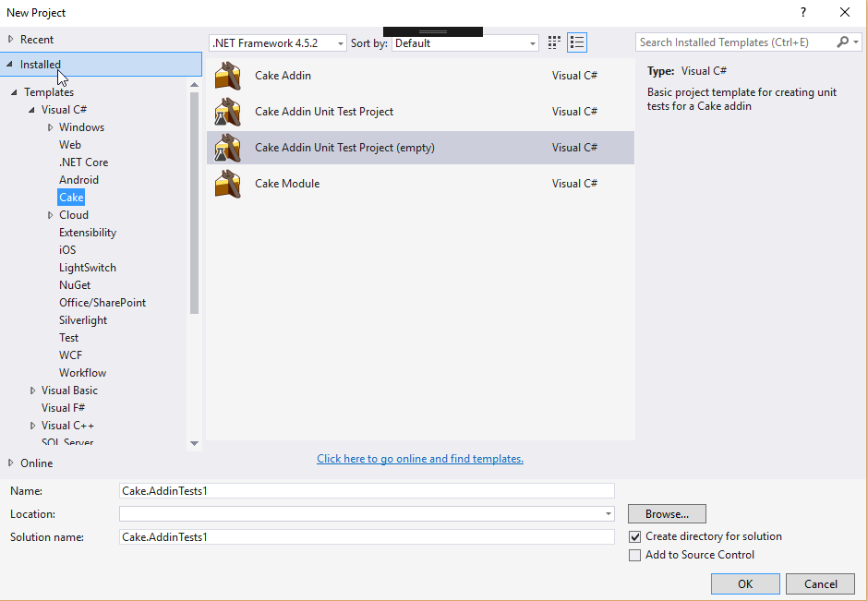Expand the Recent section
The image size is (868, 601).
point(10,40)
